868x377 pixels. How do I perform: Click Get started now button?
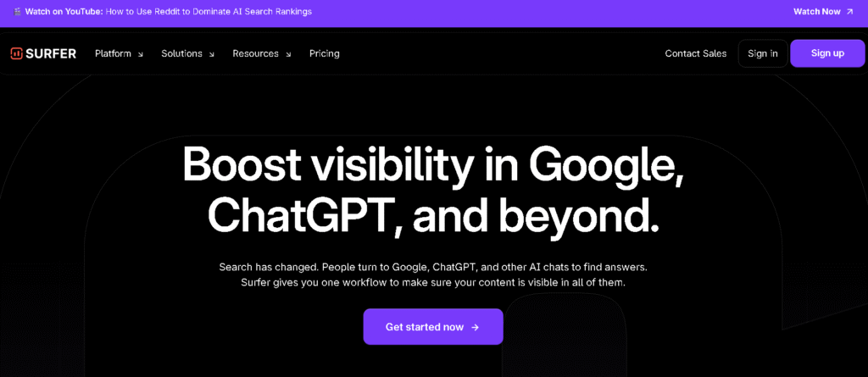coord(432,327)
